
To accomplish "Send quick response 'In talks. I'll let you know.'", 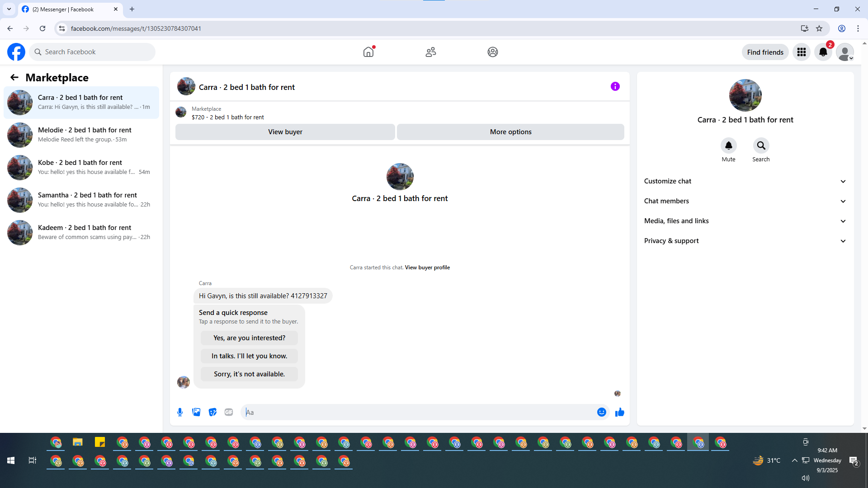I will [x=250, y=356].
